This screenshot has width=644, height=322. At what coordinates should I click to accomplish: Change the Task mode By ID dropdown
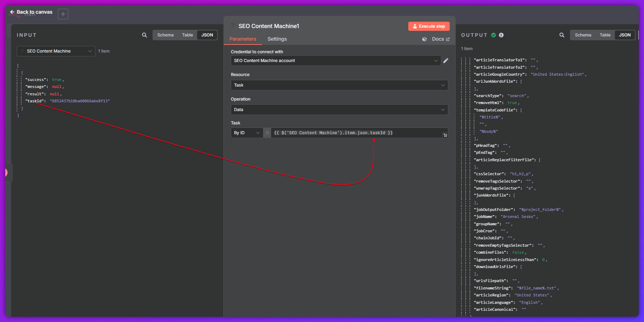point(247,133)
